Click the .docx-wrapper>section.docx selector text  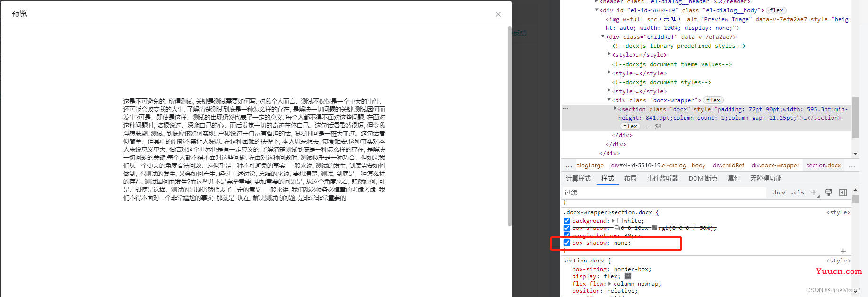(x=608, y=212)
